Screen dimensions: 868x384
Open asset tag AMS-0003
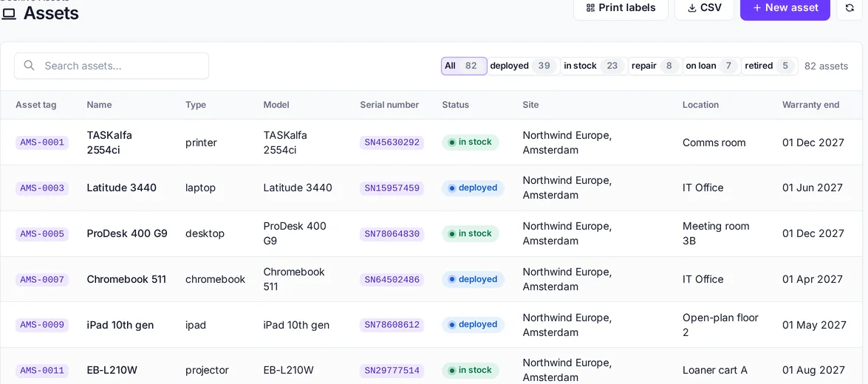[42, 188]
